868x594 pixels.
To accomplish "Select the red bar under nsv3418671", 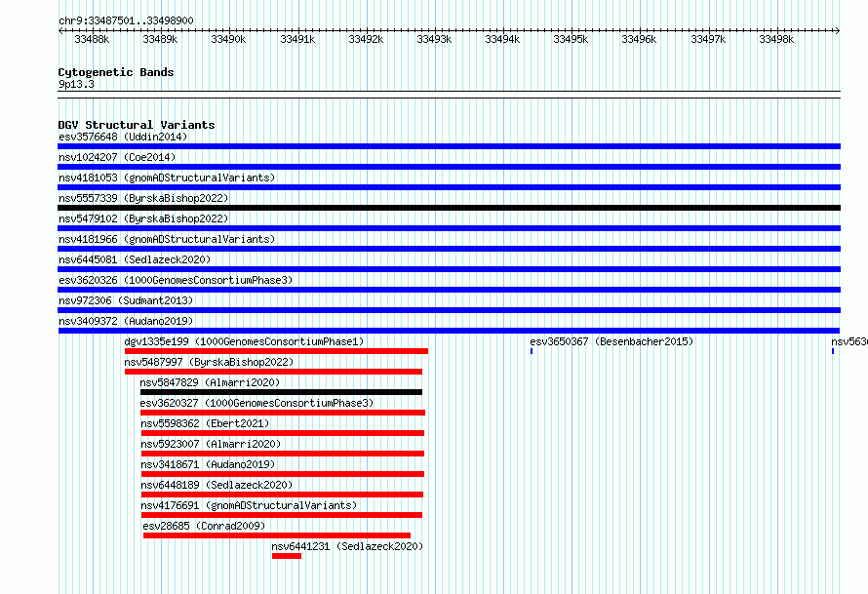I will pos(283,474).
